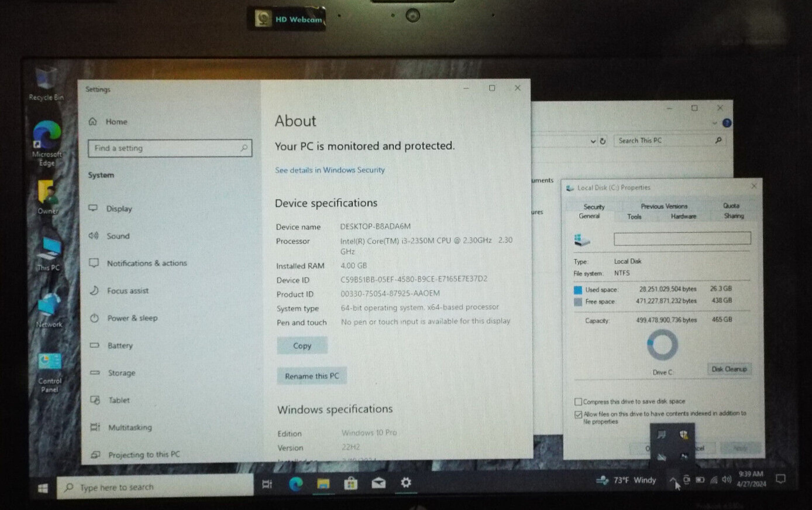The height and width of the screenshot is (510, 812).
Task: Switch to the Sharing tab
Action: tap(734, 216)
